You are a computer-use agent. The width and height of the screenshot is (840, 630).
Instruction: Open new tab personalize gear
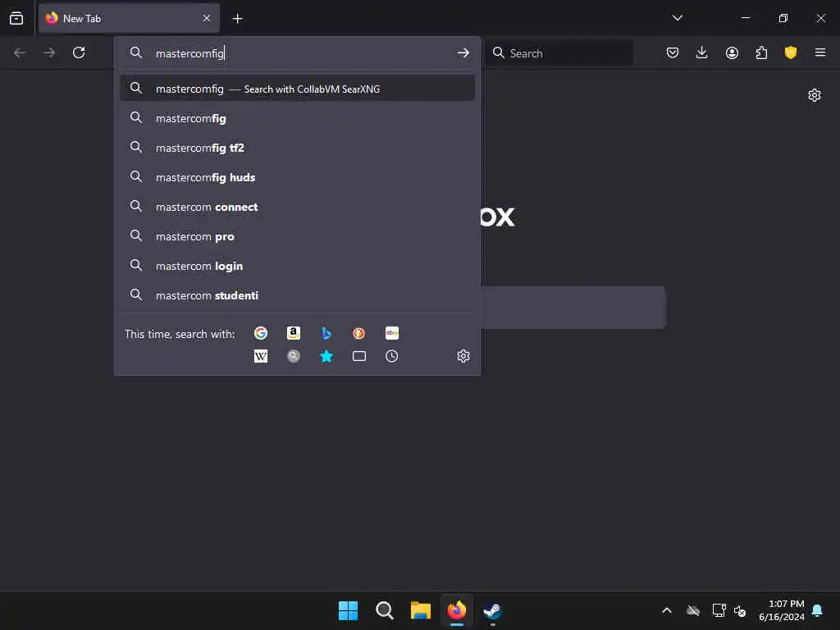click(x=815, y=95)
